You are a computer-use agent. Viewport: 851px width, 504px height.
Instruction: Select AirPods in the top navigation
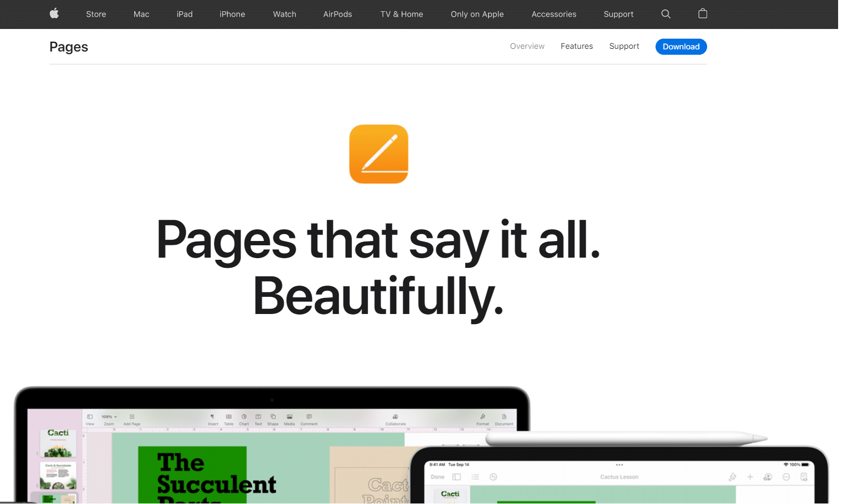(x=338, y=14)
